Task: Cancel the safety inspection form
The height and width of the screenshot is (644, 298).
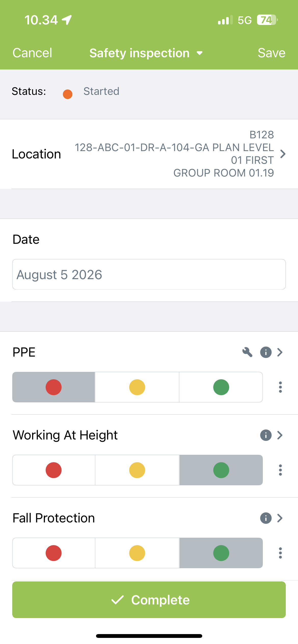Action: [32, 53]
